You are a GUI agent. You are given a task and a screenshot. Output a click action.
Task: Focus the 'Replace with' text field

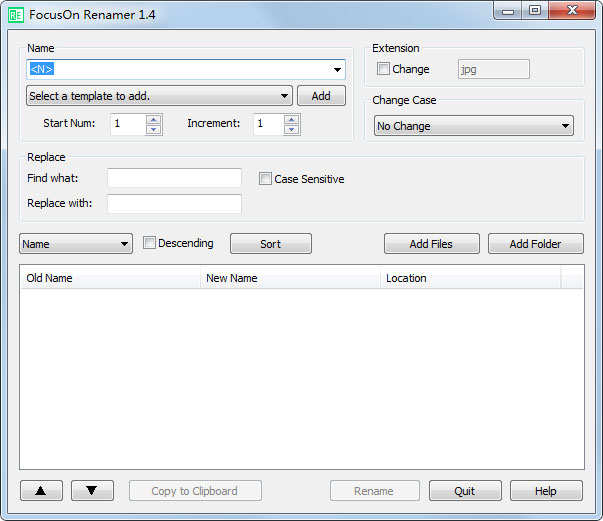pyautogui.click(x=174, y=203)
